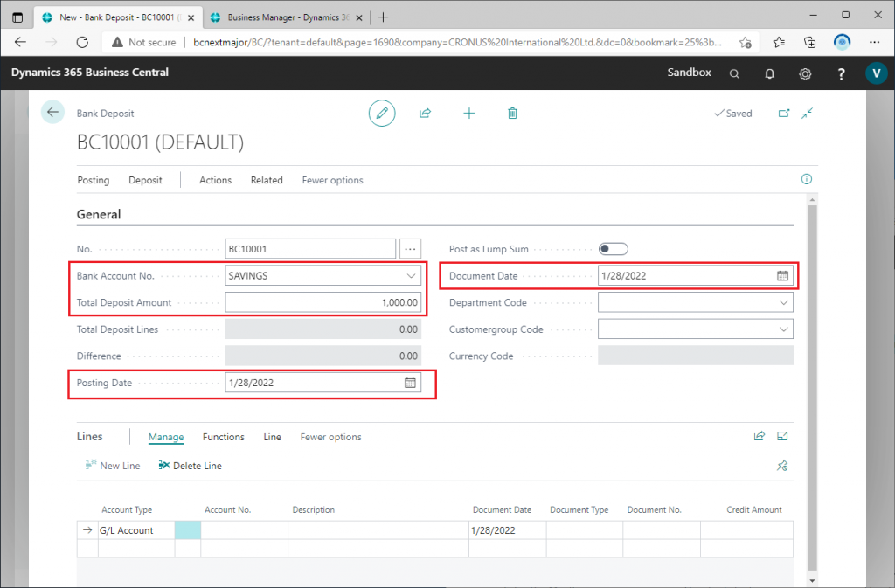
Task: Open Business Central search icon
Action: (x=734, y=73)
